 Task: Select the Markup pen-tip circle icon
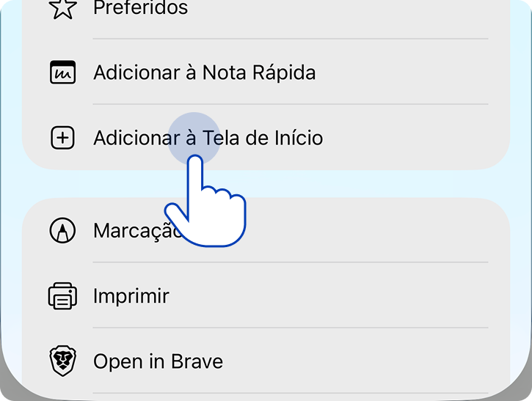click(x=62, y=231)
